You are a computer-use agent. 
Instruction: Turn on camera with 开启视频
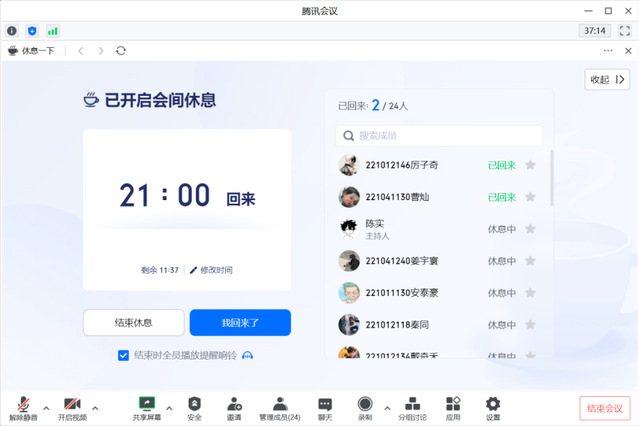[72, 406]
